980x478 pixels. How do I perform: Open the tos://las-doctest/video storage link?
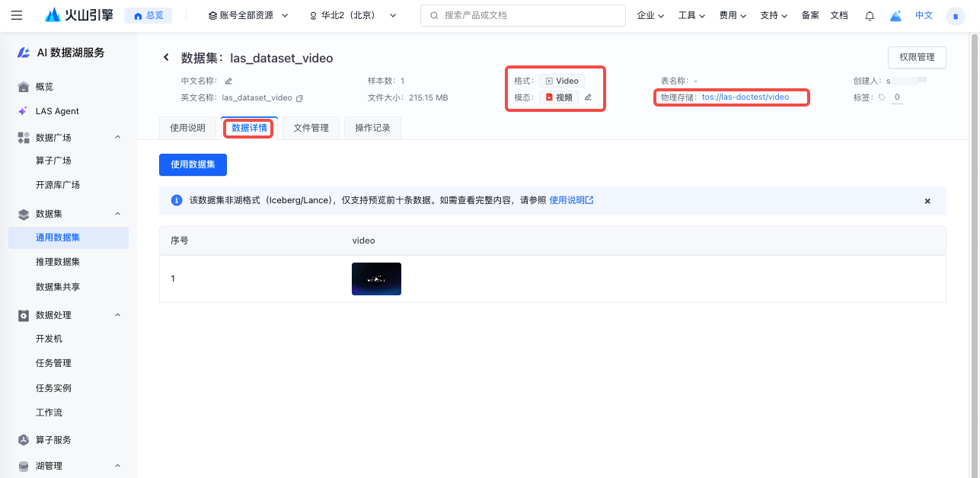745,97
